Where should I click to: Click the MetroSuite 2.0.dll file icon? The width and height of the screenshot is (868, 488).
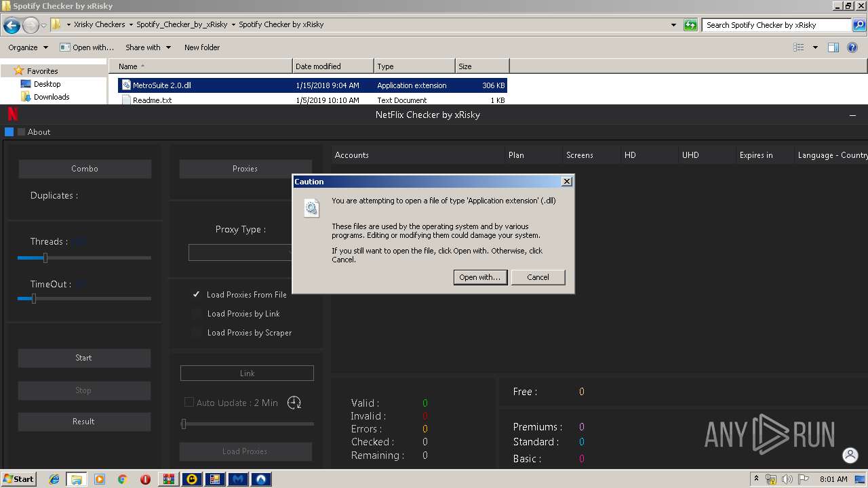click(126, 85)
